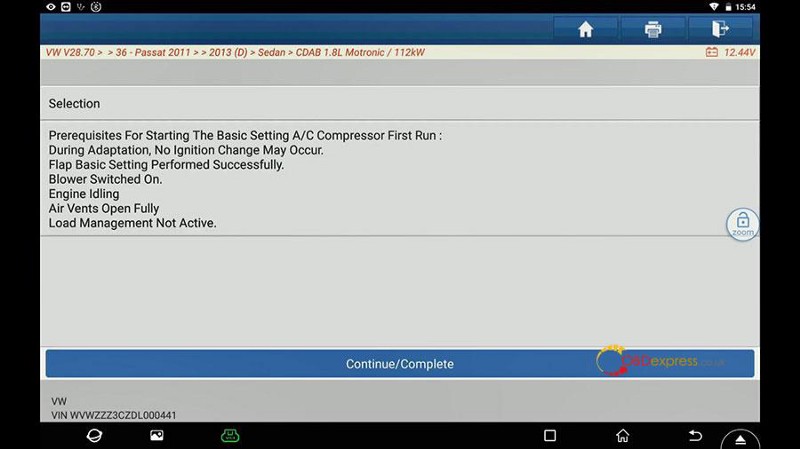800x449 pixels.
Task: Tap the Wi-Fi status icon
Action: point(714,7)
